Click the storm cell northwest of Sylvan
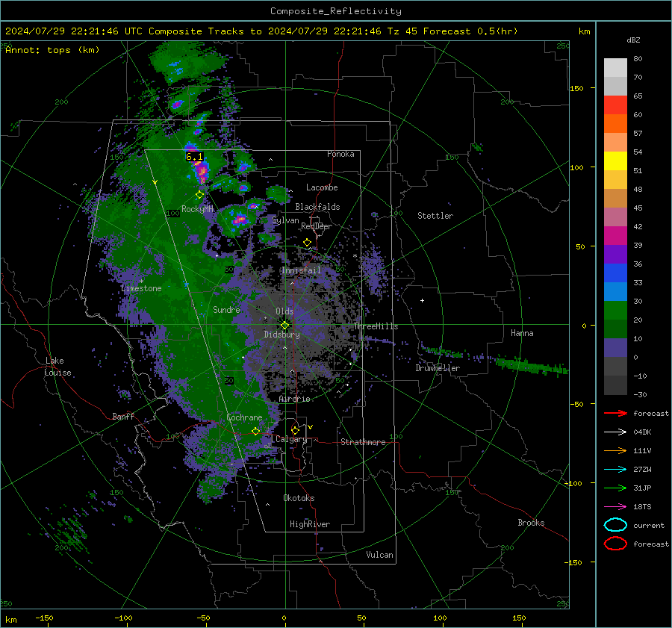This screenshot has width=672, height=628. coord(239,220)
